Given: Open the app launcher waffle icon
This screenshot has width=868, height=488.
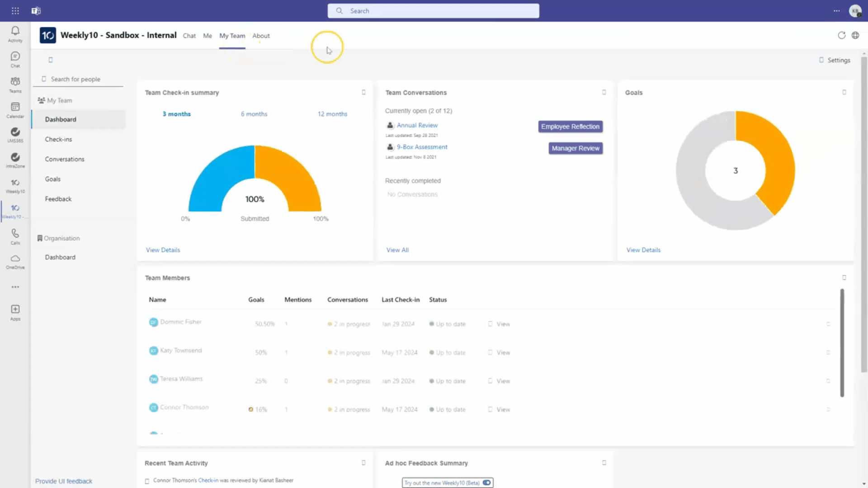Looking at the screenshot, I should [15, 11].
